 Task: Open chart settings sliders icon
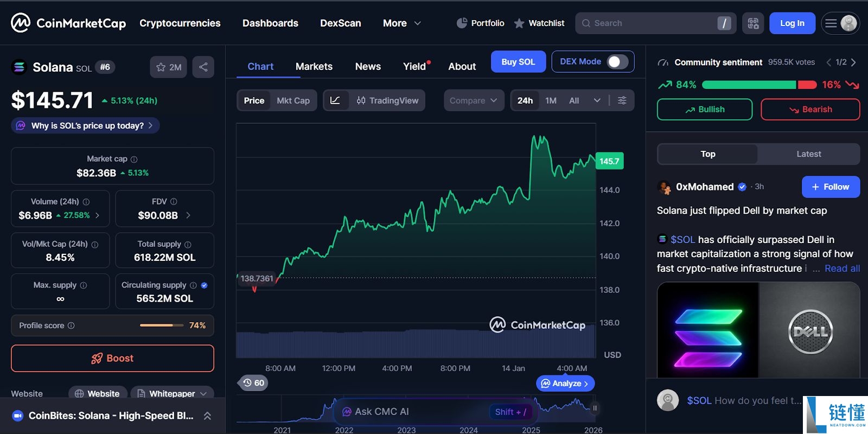pyautogui.click(x=622, y=100)
